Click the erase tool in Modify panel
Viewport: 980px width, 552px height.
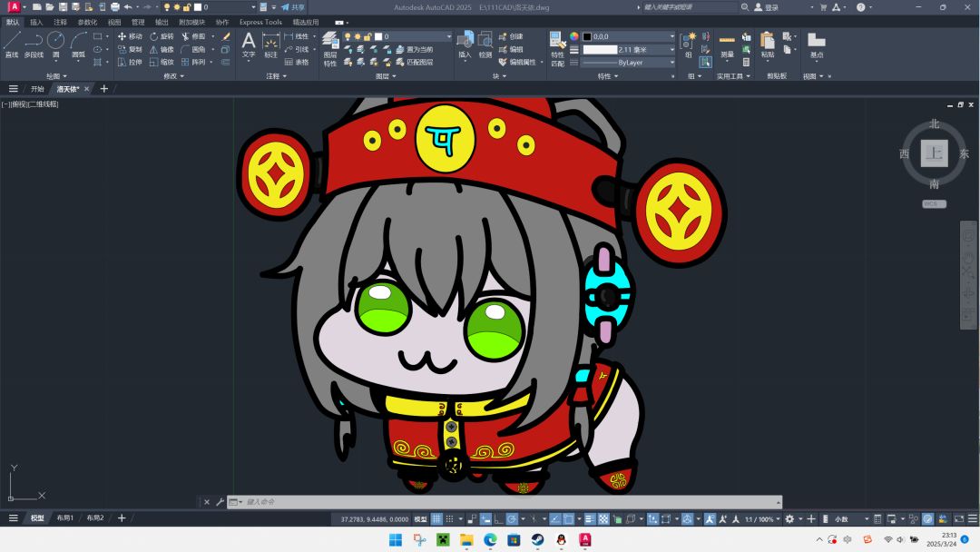coord(226,36)
